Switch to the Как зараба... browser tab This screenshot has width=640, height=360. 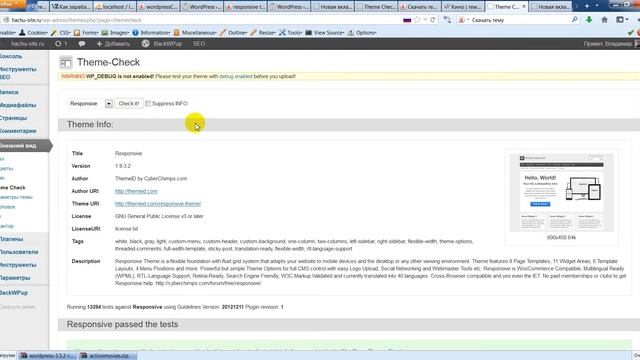click(71, 7)
